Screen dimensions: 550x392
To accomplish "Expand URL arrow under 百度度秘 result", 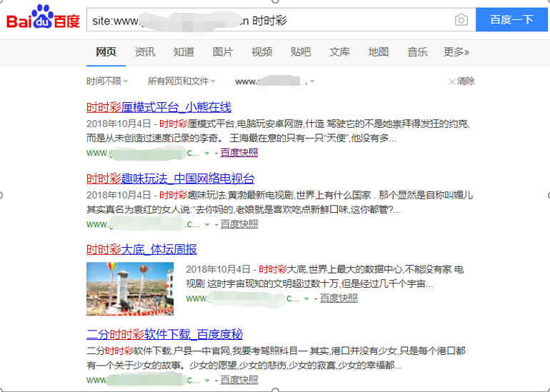I will click(207, 381).
